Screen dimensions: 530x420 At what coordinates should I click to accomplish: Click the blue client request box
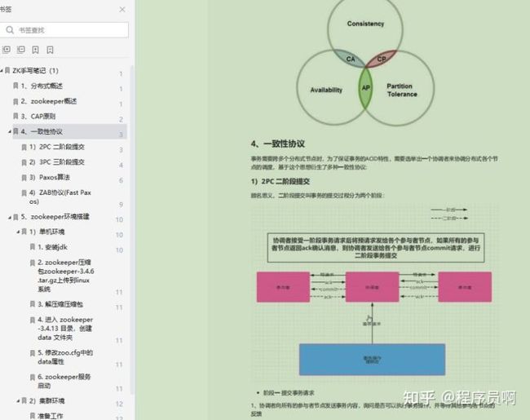[372, 360]
